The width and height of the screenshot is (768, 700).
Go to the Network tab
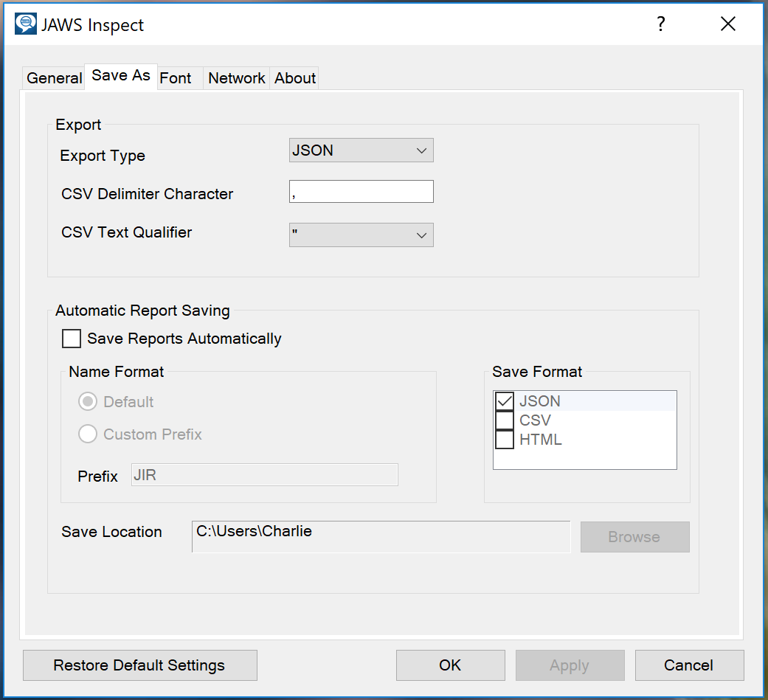236,78
